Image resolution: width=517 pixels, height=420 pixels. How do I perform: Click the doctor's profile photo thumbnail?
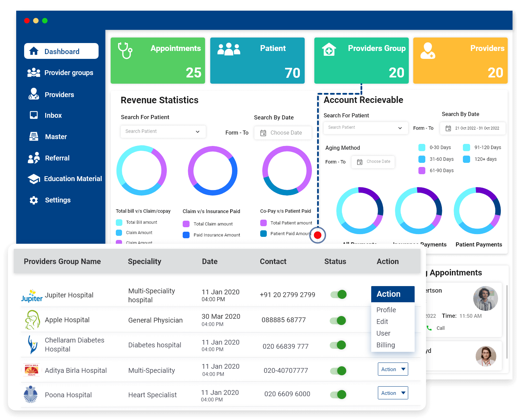[486, 298]
